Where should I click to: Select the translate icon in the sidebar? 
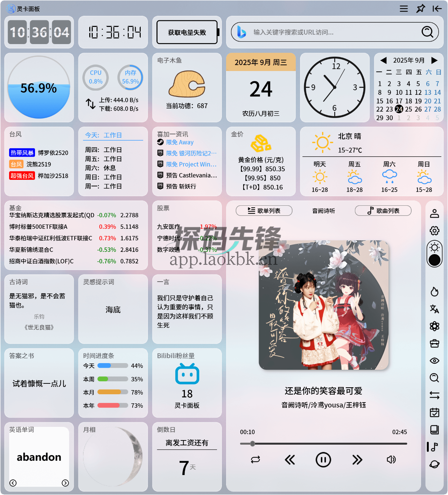[x=434, y=309]
